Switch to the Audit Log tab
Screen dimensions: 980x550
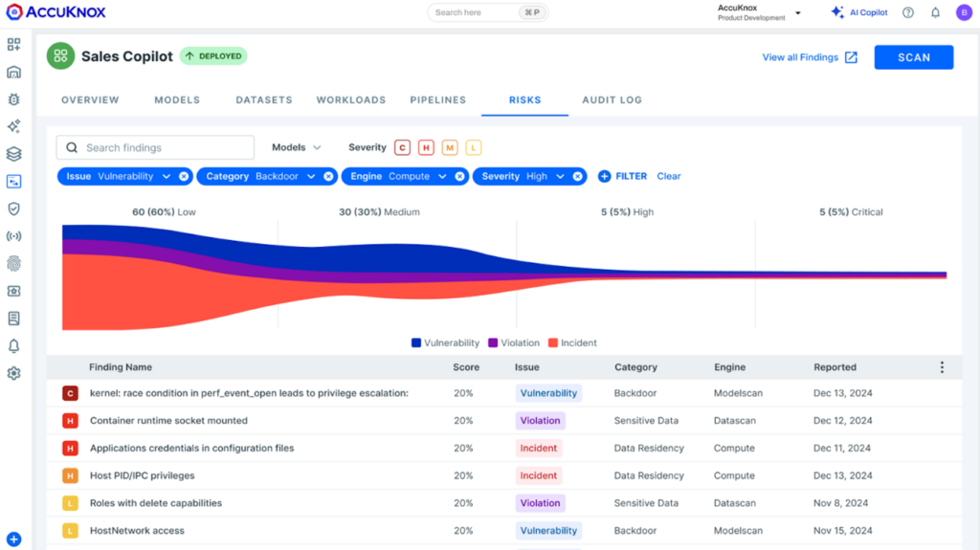coord(612,99)
